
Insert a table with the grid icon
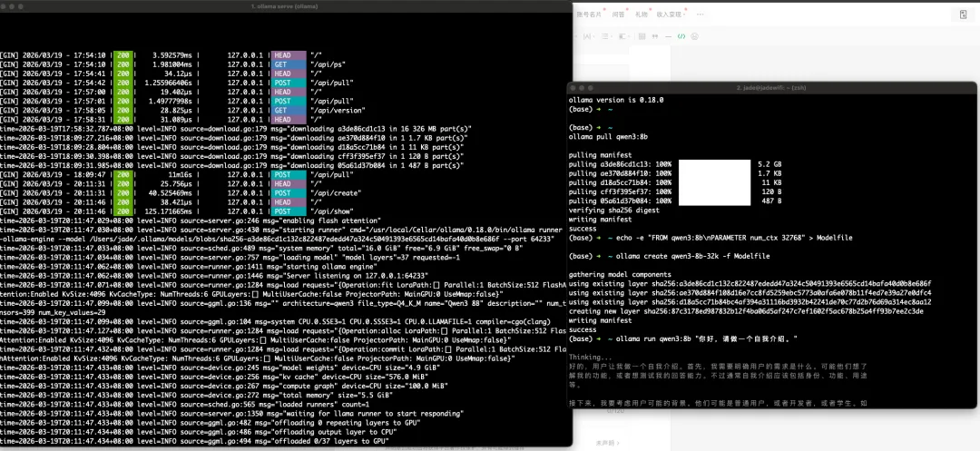coord(642,36)
